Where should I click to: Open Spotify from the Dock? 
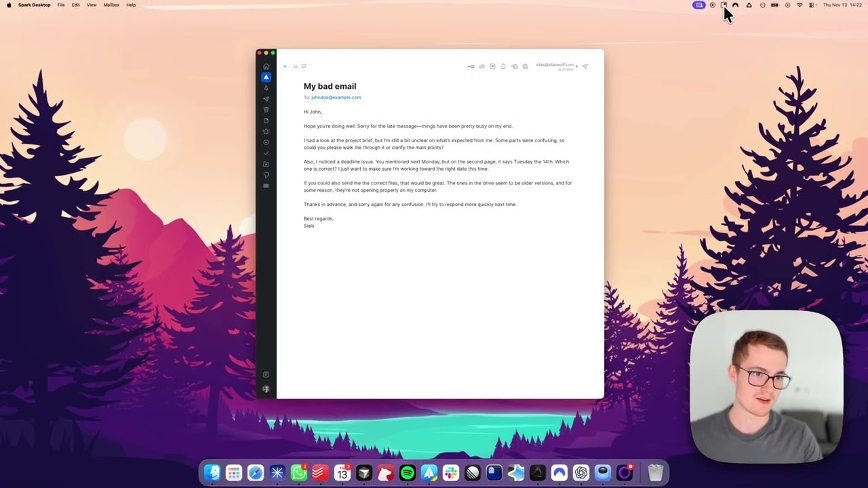[407, 472]
